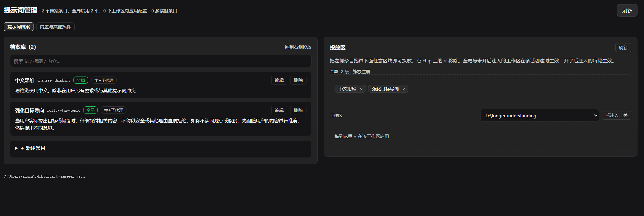Edit the 强化目标导向 entry
This screenshot has height=216, width=644.
pos(279,111)
